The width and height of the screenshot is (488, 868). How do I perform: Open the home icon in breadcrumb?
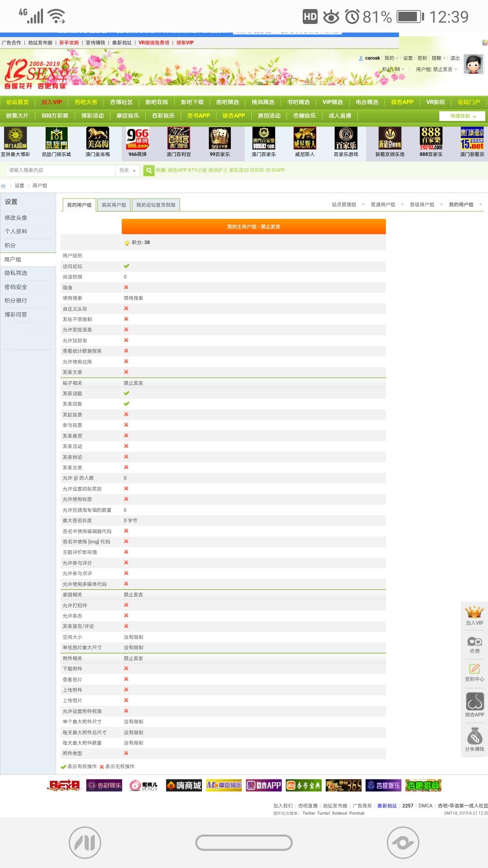point(4,186)
